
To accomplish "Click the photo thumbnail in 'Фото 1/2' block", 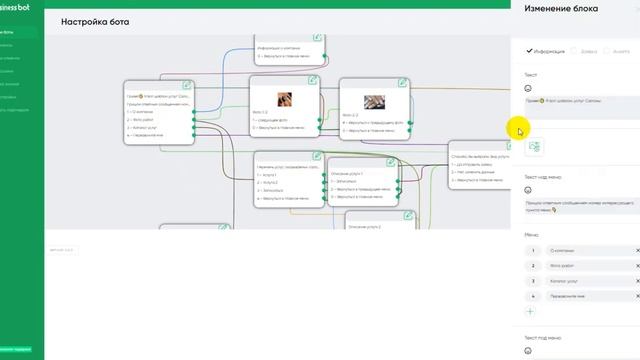I will coord(284,99).
